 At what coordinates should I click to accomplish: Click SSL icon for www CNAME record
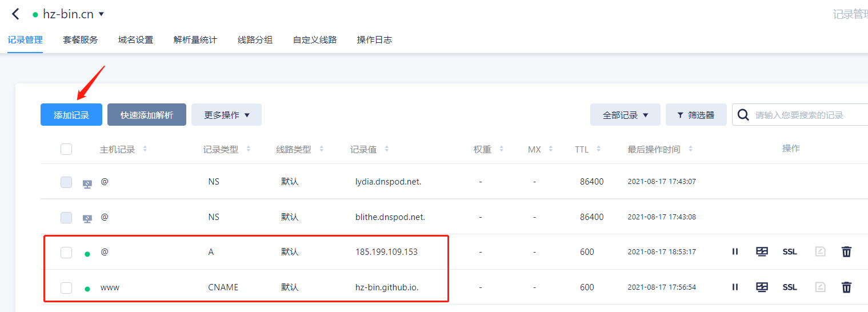[790, 287]
